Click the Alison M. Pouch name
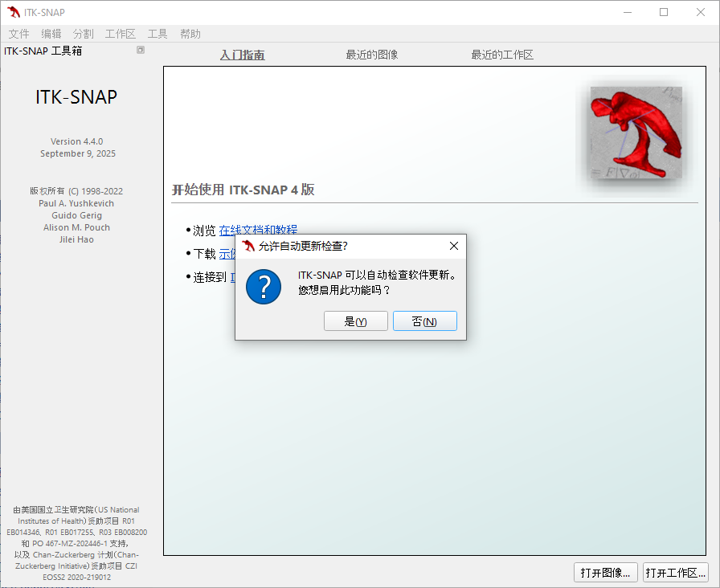Screen dimensions: 720x588 (76, 227)
